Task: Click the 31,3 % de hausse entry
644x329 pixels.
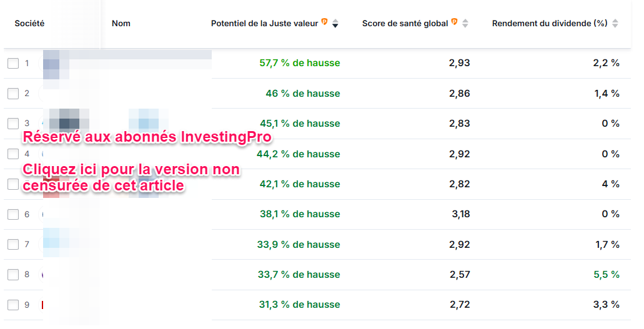Action: point(299,305)
